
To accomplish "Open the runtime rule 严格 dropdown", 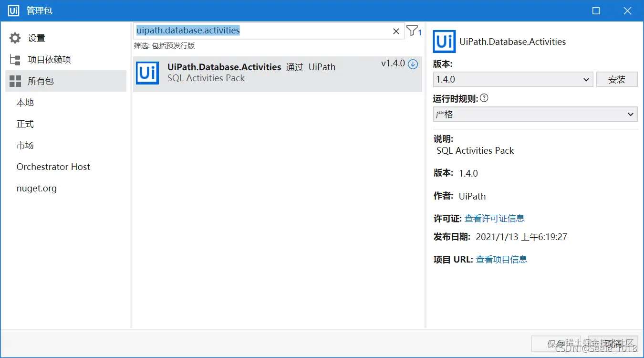I will pos(535,114).
